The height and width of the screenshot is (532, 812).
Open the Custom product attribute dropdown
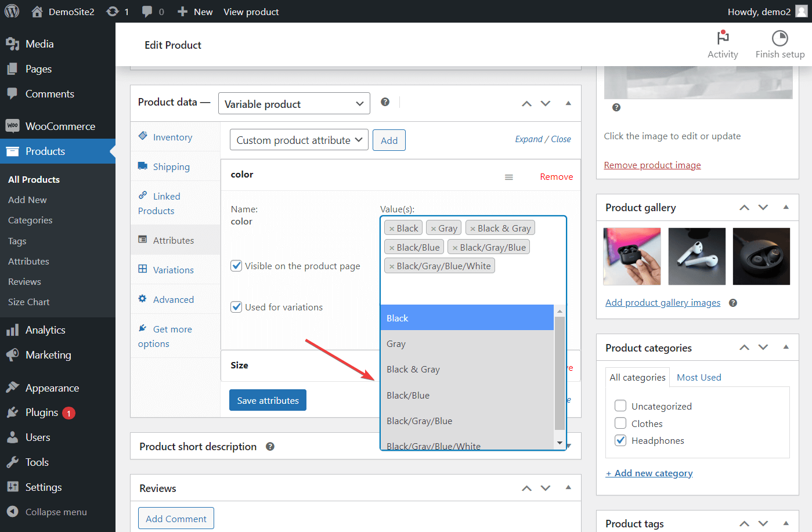pos(299,140)
